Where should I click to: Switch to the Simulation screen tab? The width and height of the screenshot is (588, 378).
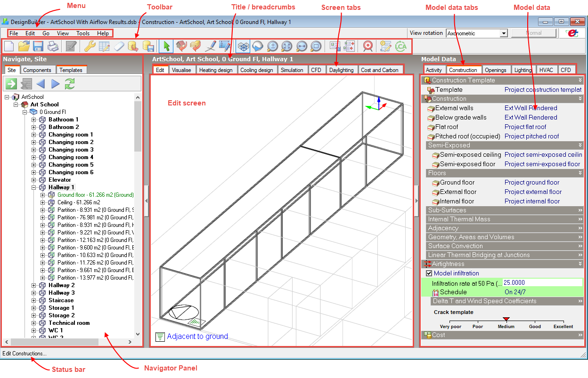click(292, 70)
